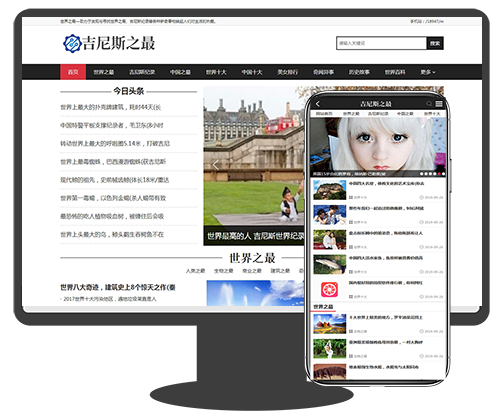Select the red 首页 nav item

(73, 72)
